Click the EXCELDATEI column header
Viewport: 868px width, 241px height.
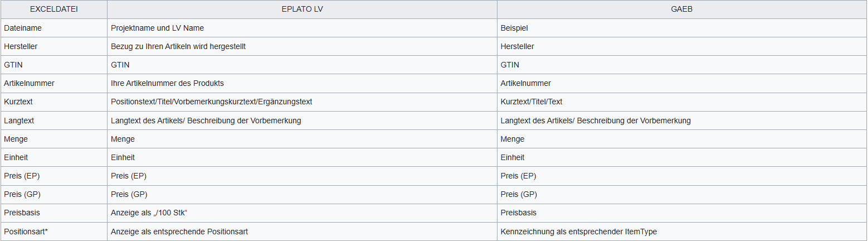coord(53,9)
